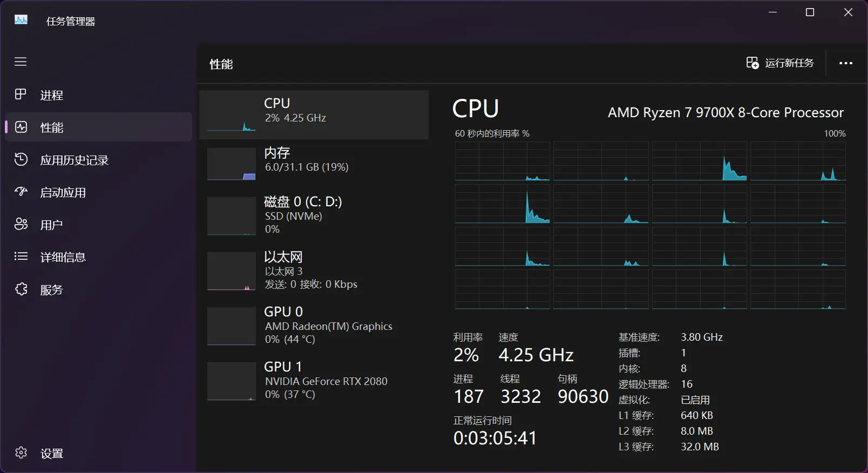Image resolution: width=868 pixels, height=473 pixels.
Task: Click the 用户 people icon
Action: [x=21, y=224]
